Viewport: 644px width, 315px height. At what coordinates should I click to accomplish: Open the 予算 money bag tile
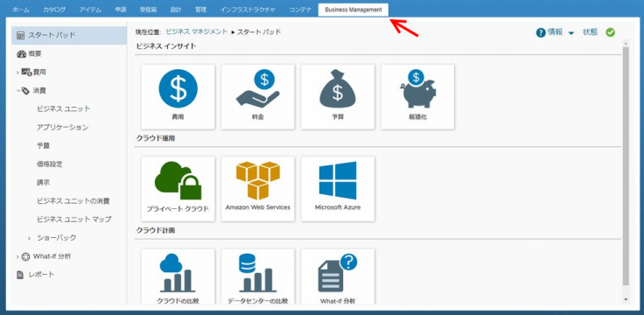pyautogui.click(x=338, y=97)
